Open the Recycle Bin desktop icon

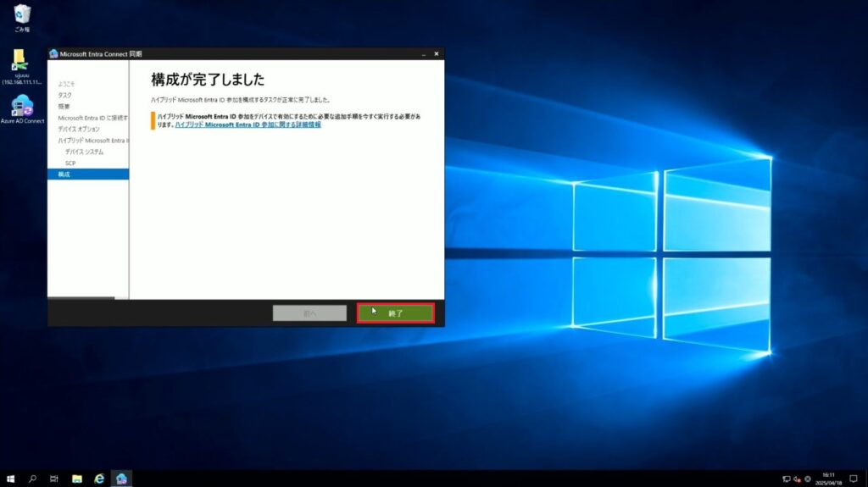22,14
